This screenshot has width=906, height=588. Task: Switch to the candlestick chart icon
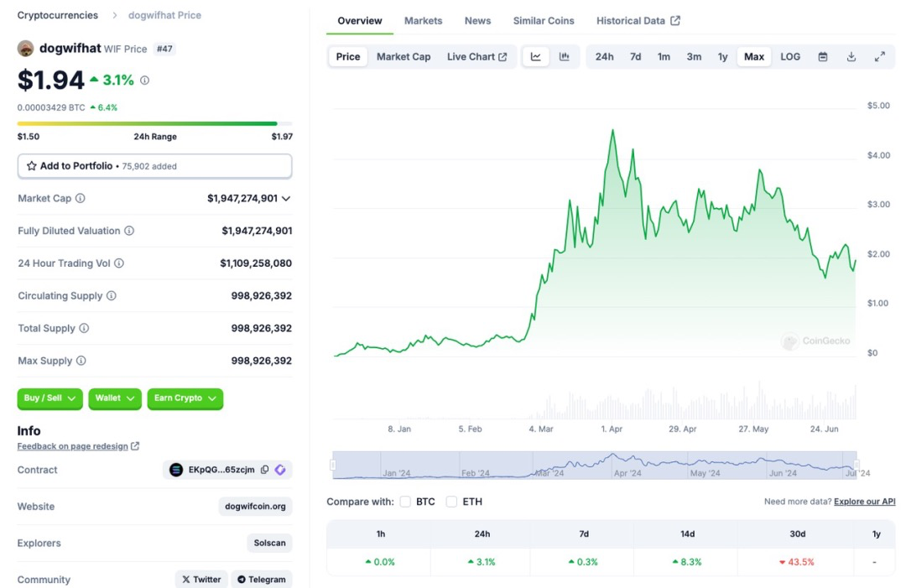click(x=565, y=57)
